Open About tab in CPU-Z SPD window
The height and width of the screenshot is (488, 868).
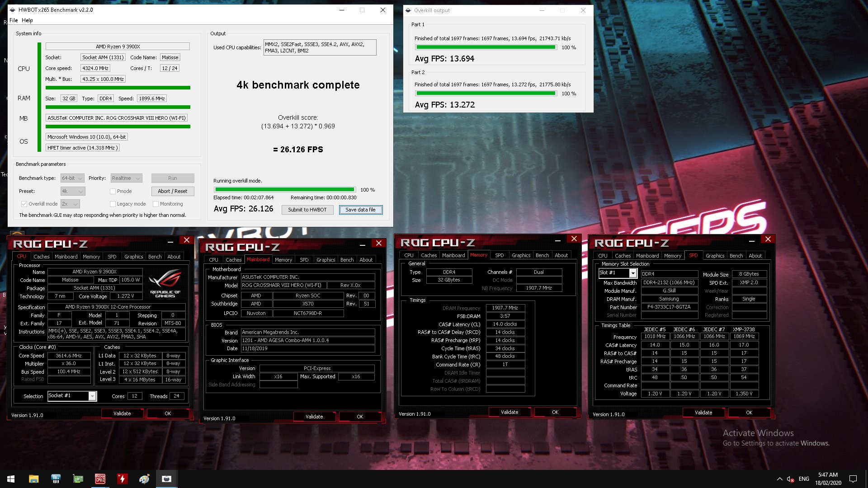pyautogui.click(x=755, y=256)
